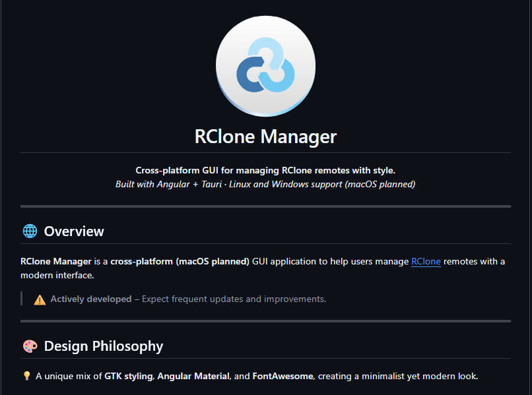
Task: Click the bold 'FontAwesome' text
Action: [283, 376]
